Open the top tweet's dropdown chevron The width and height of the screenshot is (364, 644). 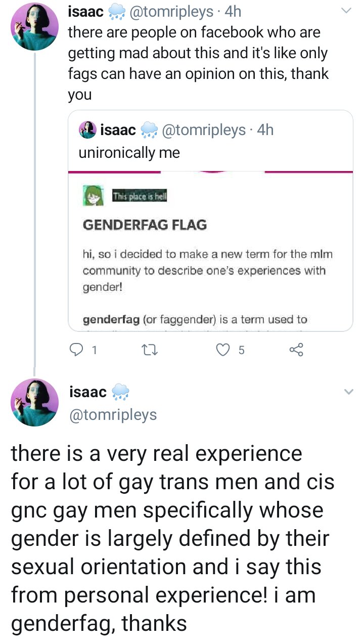click(x=346, y=11)
